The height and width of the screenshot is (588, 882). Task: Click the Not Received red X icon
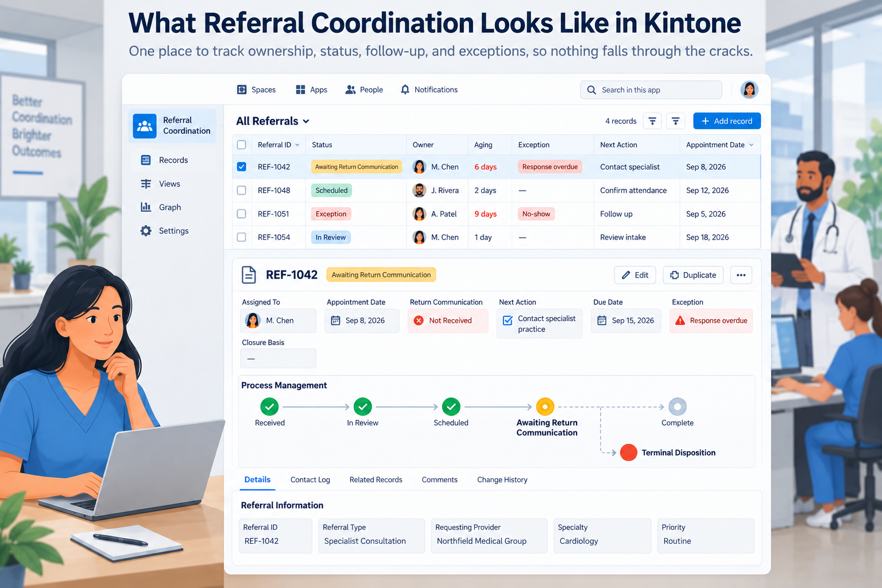(419, 320)
